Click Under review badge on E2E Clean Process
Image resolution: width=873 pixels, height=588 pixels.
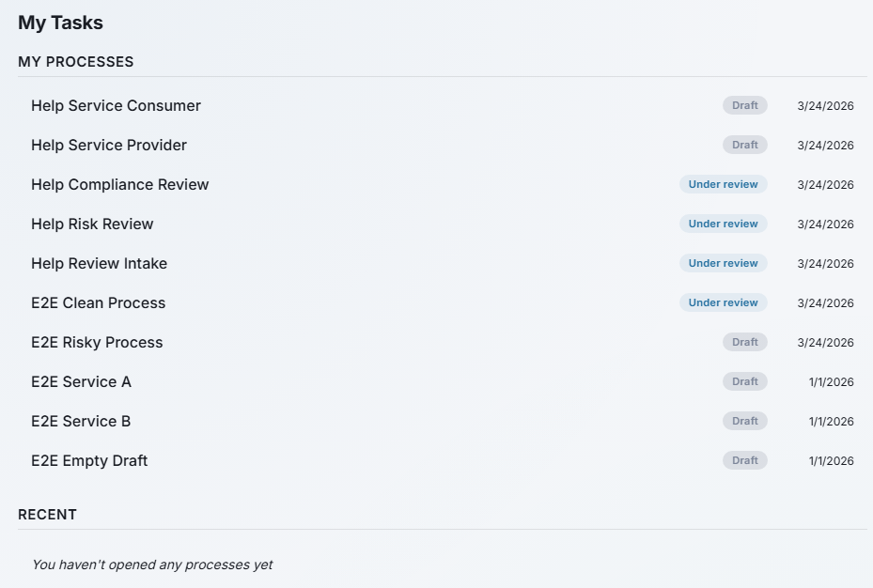click(x=723, y=302)
